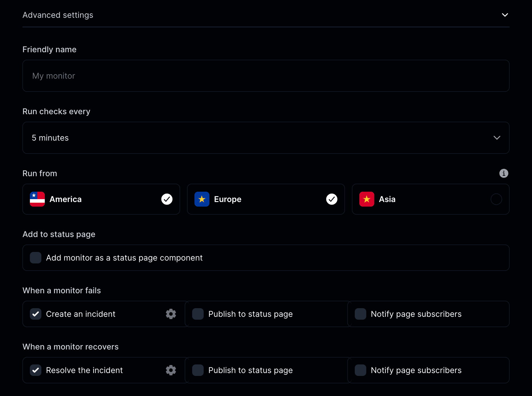
Task: Enable Add monitor as a status page component
Action: pos(35,258)
